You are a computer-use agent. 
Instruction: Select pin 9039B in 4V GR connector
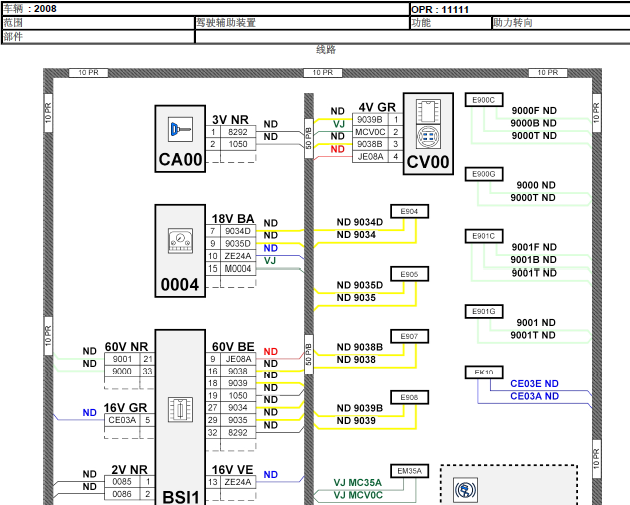pos(369,120)
